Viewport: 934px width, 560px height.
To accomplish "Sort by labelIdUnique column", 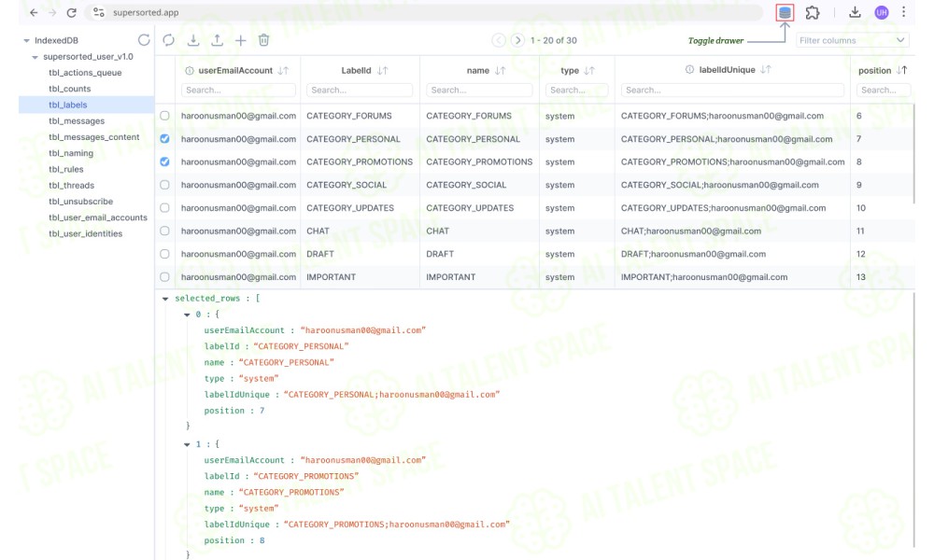I will [766, 70].
